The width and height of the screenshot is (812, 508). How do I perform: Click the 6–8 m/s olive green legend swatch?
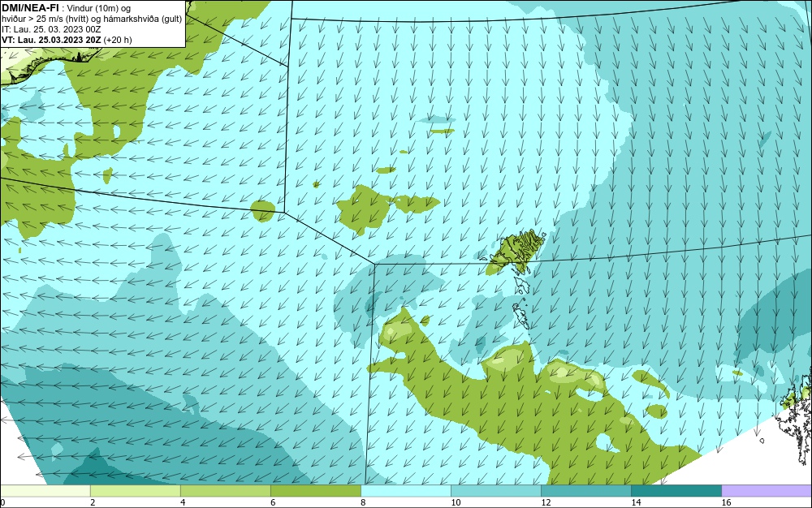(316, 491)
